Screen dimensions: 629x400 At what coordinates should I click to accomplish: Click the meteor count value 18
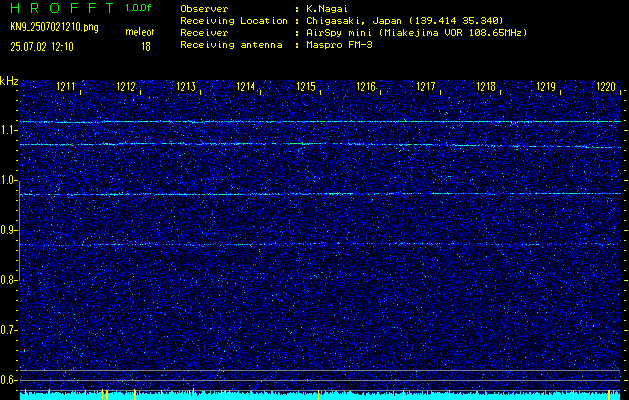pos(146,47)
